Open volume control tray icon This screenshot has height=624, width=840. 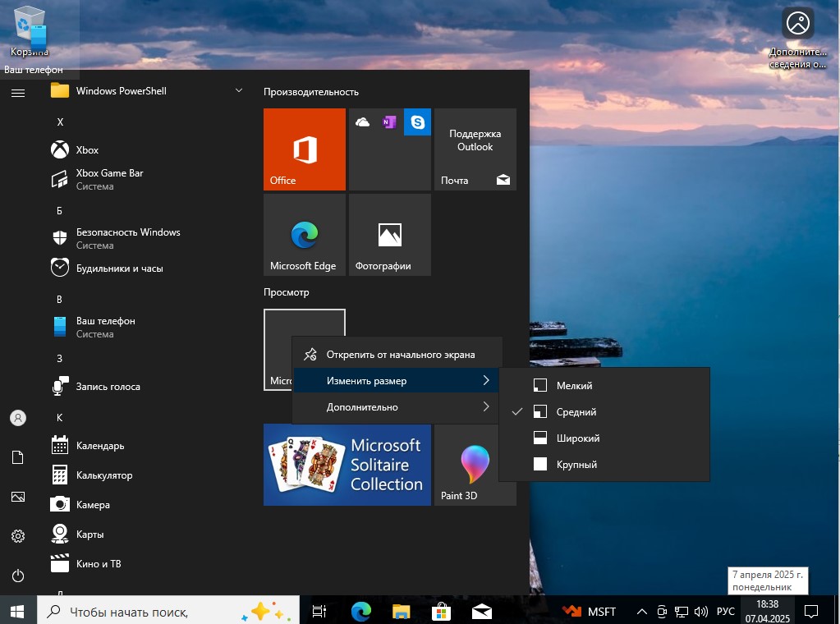tap(700, 611)
